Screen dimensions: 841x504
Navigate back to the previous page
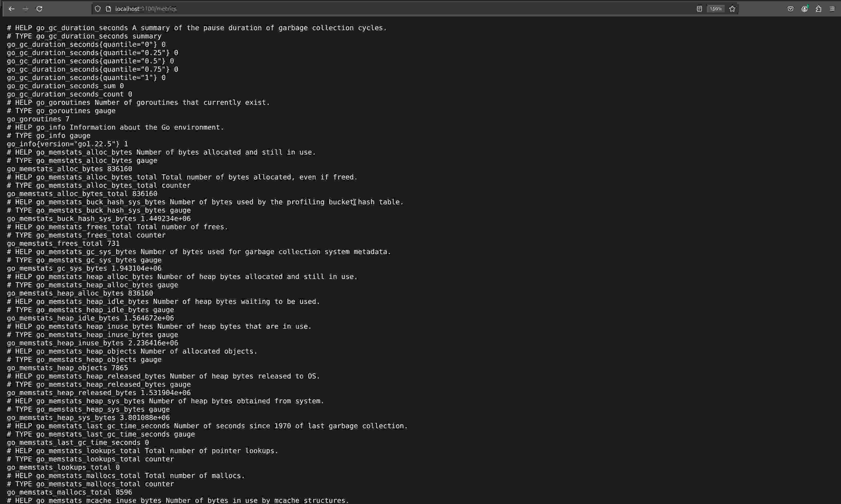click(x=12, y=9)
